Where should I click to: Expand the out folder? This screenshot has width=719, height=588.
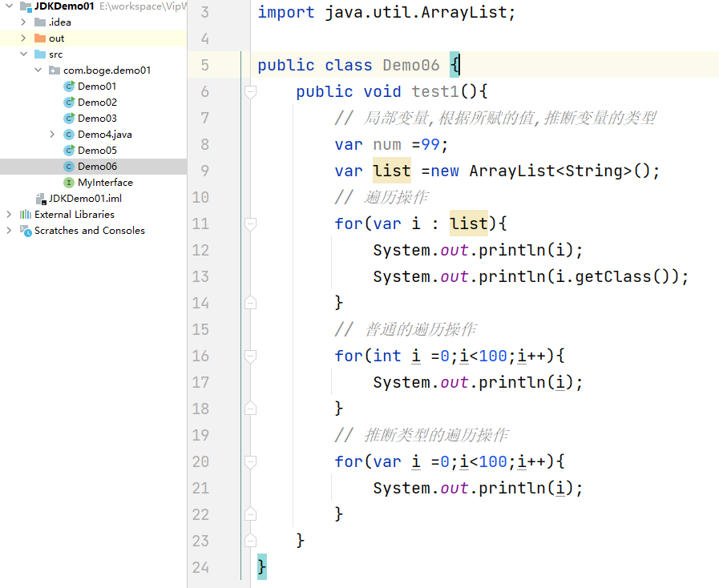[23, 38]
